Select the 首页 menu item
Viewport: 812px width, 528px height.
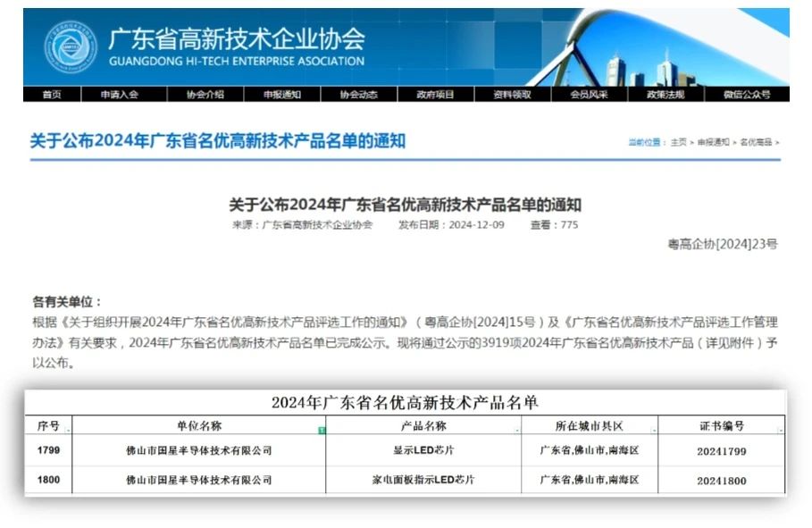coord(50,95)
